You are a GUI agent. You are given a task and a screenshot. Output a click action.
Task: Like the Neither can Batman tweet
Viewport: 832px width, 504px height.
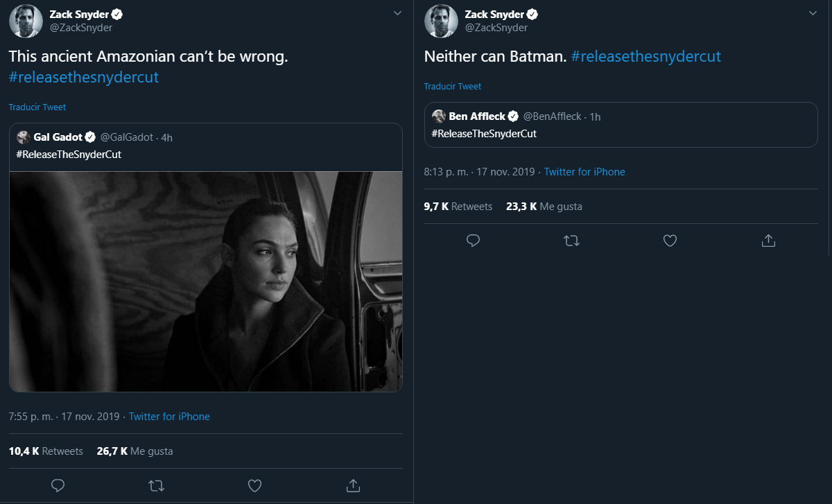click(x=670, y=241)
